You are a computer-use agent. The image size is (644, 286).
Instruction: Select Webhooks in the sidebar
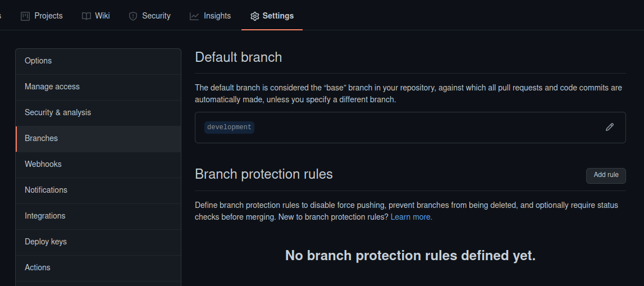(x=98, y=165)
